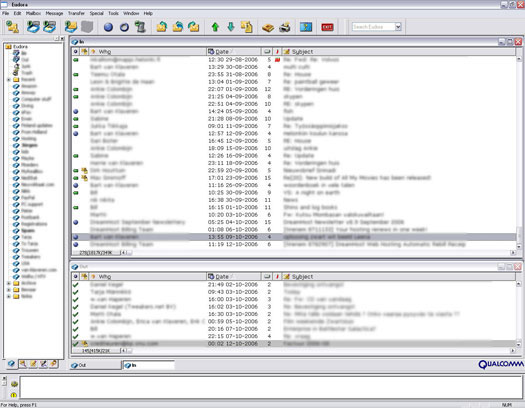Select the Mailboxes panel tab icon
This screenshot has width=525, height=408.
tap(11, 363)
